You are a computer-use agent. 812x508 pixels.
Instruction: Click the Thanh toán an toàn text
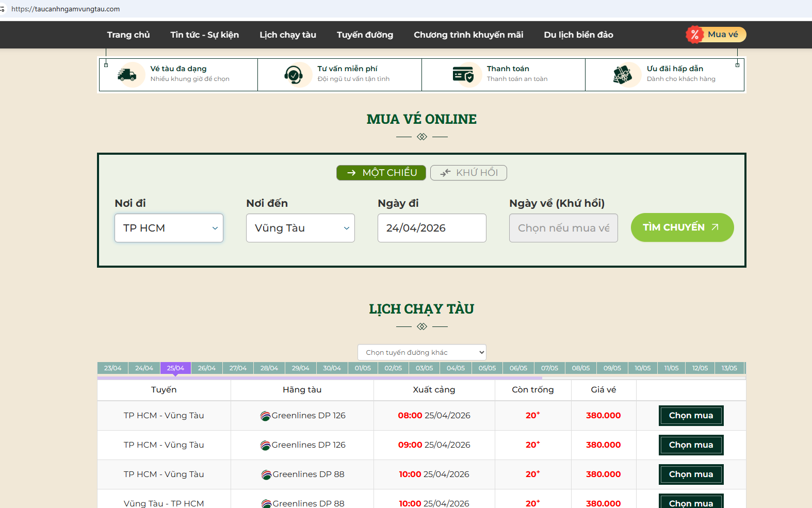(517, 79)
